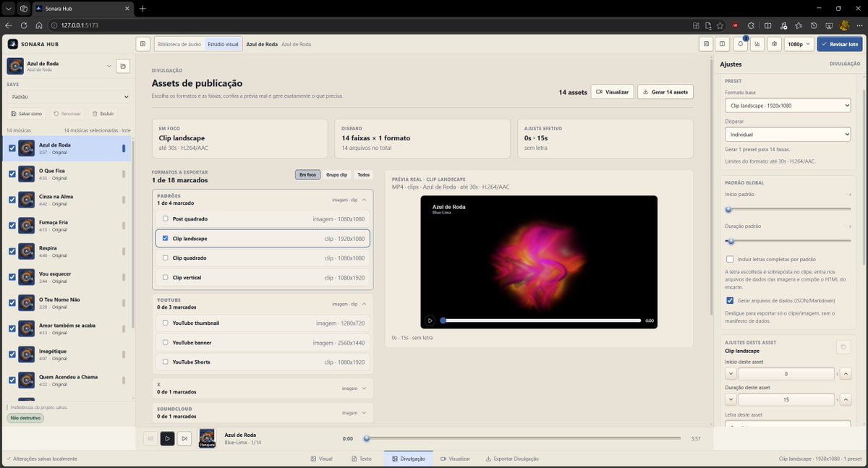Image resolution: width=868 pixels, height=468 pixels.
Task: Uncheck the Azul de Roda track checkbox
Action: (x=12, y=148)
